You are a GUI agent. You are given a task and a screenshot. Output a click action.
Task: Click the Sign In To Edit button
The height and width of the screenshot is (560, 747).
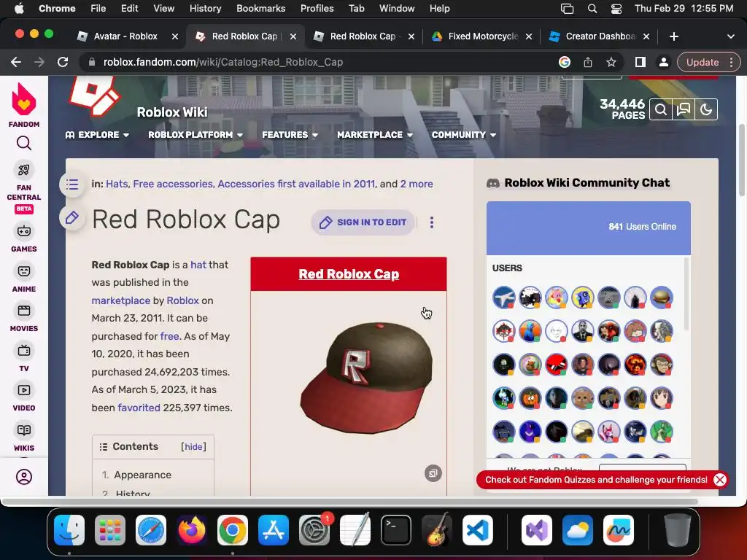[x=363, y=222]
